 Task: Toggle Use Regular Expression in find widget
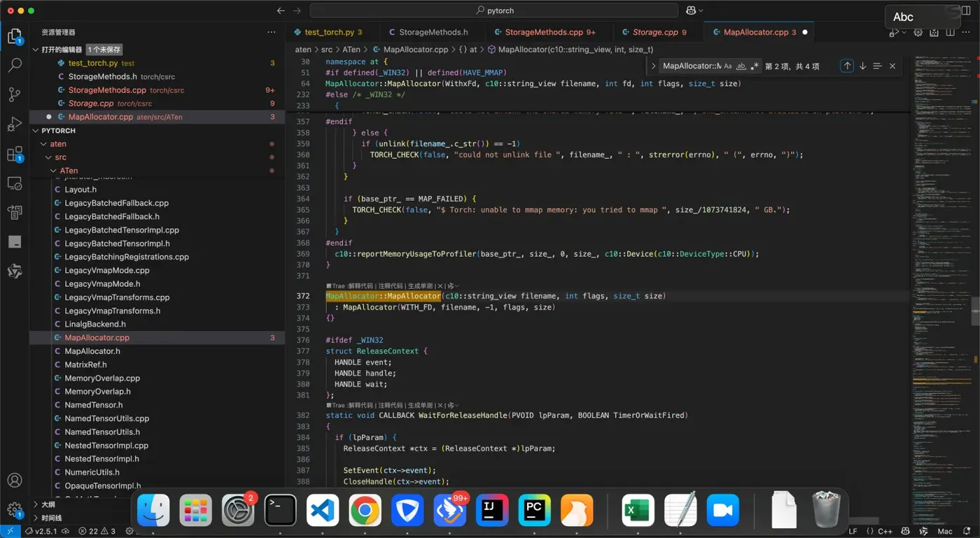755,66
